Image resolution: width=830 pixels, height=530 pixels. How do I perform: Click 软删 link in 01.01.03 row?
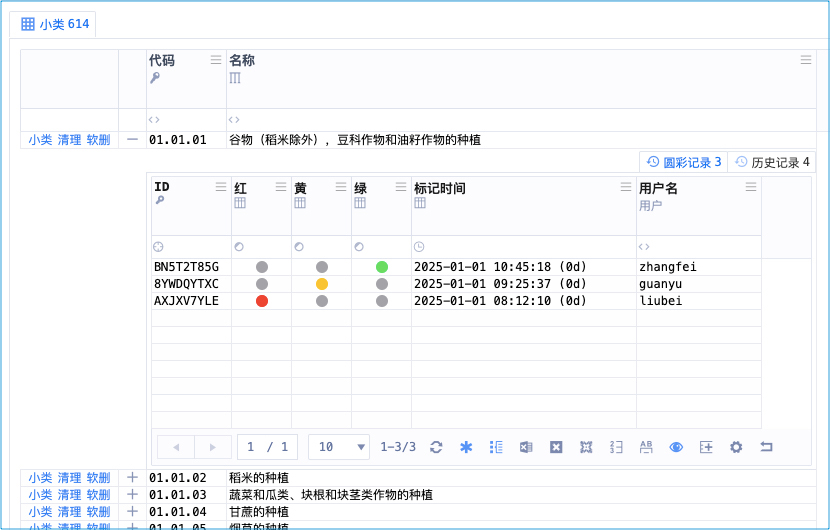pyautogui.click(x=98, y=495)
